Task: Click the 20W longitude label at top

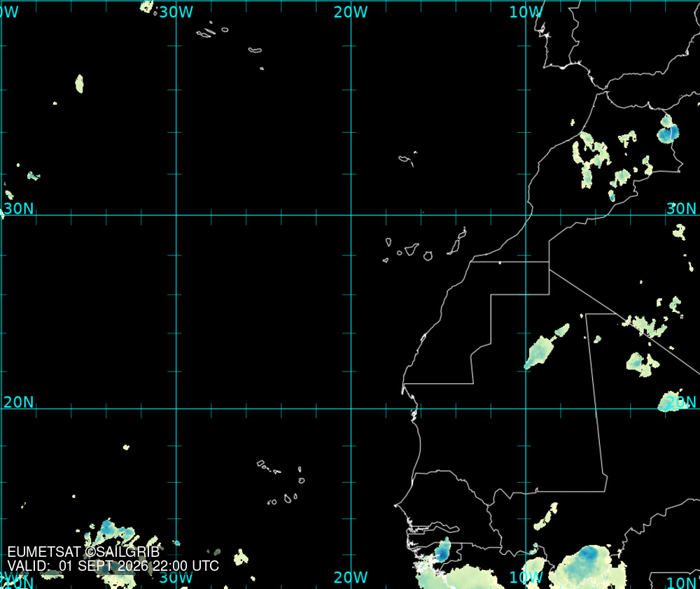Action: click(x=351, y=12)
